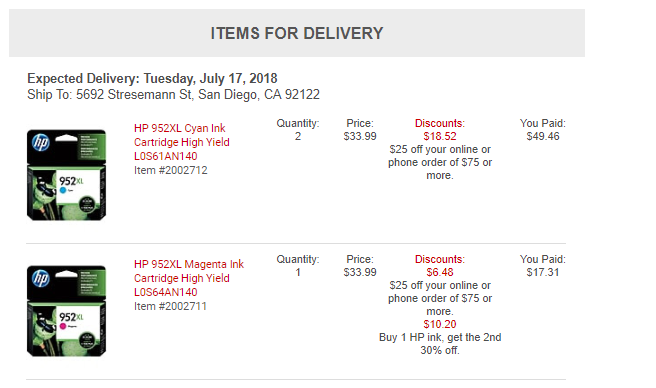Click the $18.52 discount amount
The width and height of the screenshot is (656, 388).
coord(440,136)
